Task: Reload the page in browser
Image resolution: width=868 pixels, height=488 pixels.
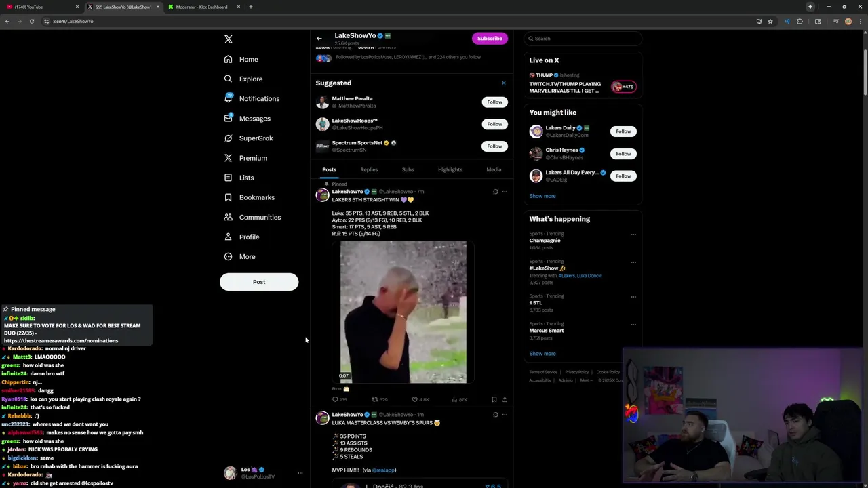Action: 31,21
